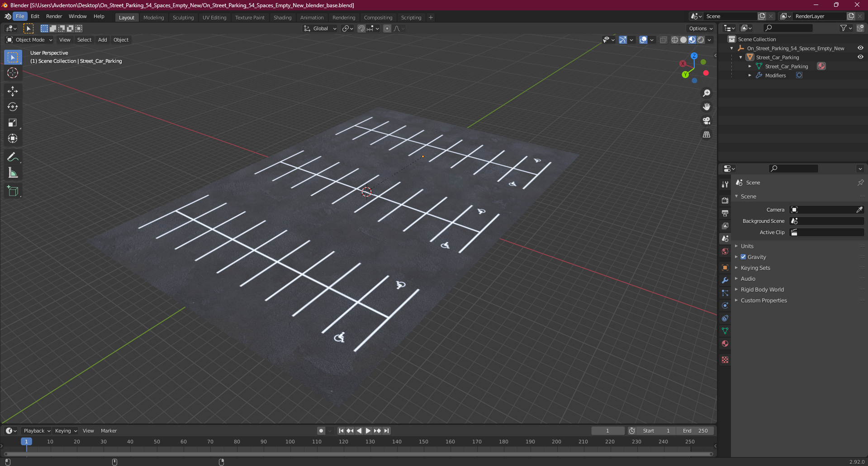Switch to material preview shading
Screen dimensions: 868x466
pos(692,40)
